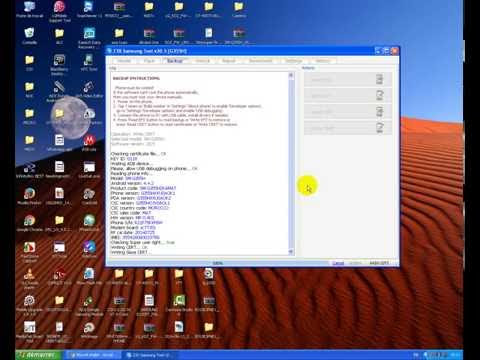Open TeamViewer 11 desktop icon
480x360 pixels.
click(89, 9)
